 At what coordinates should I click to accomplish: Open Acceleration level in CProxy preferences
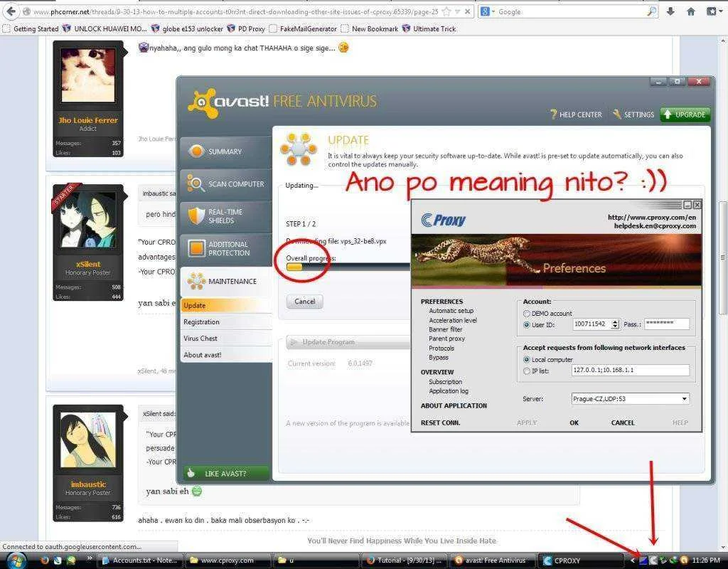[x=453, y=320]
